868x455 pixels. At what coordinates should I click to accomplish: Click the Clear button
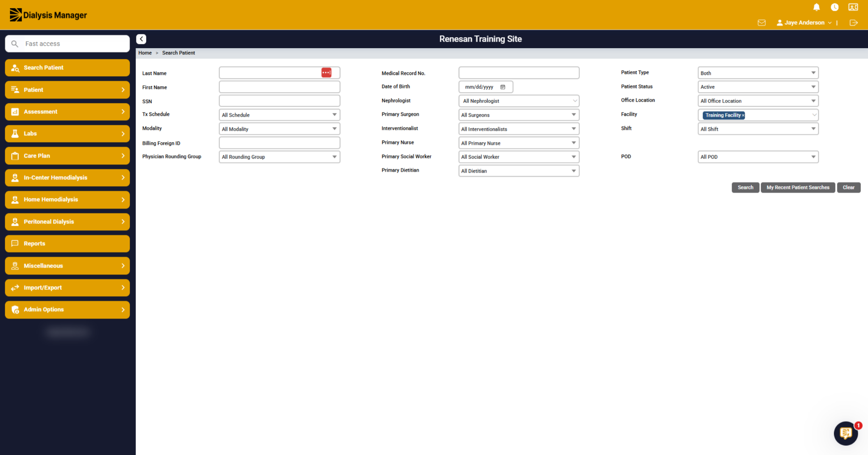point(848,188)
